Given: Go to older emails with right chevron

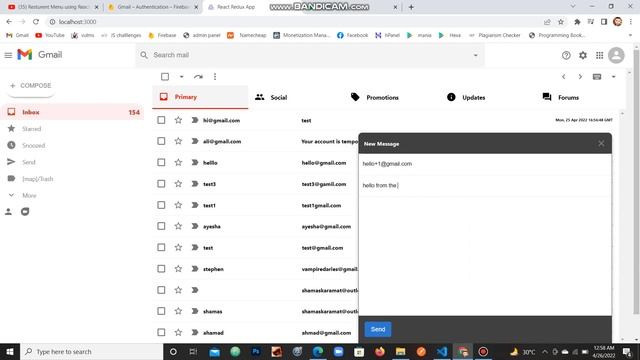Looking at the screenshot, I should 580,77.
